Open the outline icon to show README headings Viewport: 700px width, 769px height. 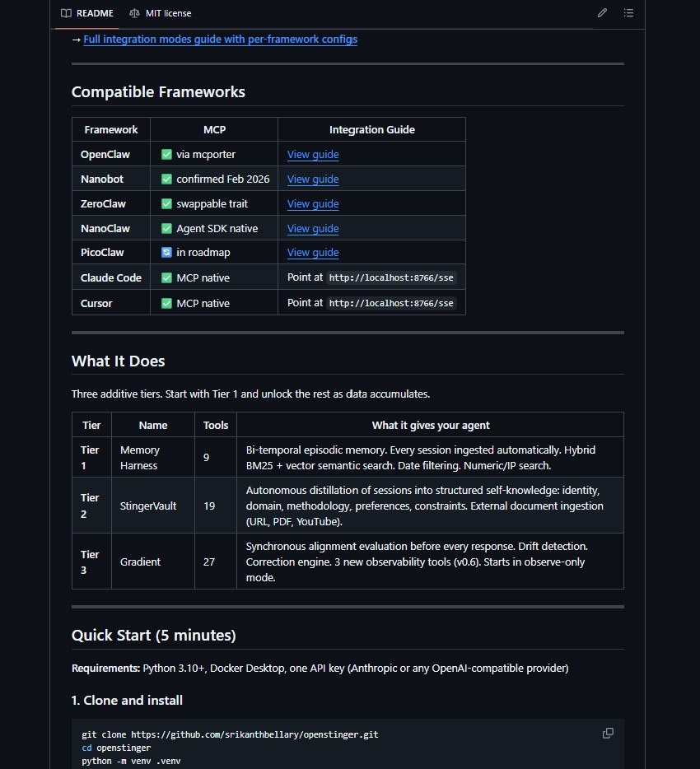pos(629,13)
